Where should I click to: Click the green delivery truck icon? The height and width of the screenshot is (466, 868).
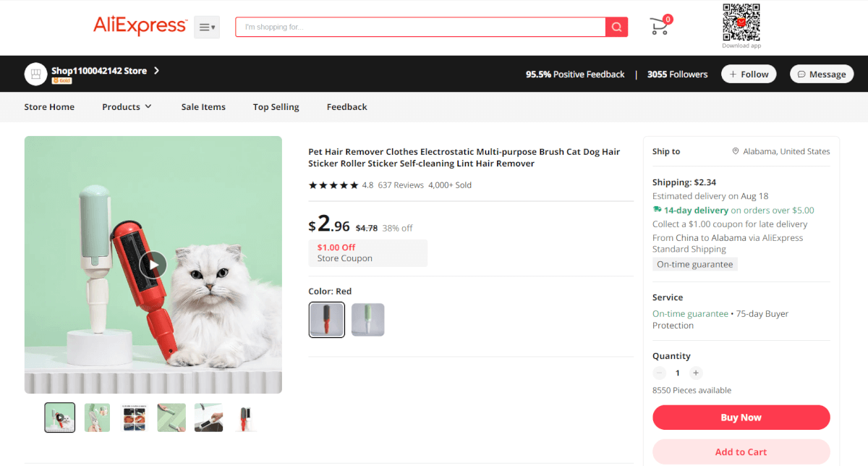(x=657, y=211)
